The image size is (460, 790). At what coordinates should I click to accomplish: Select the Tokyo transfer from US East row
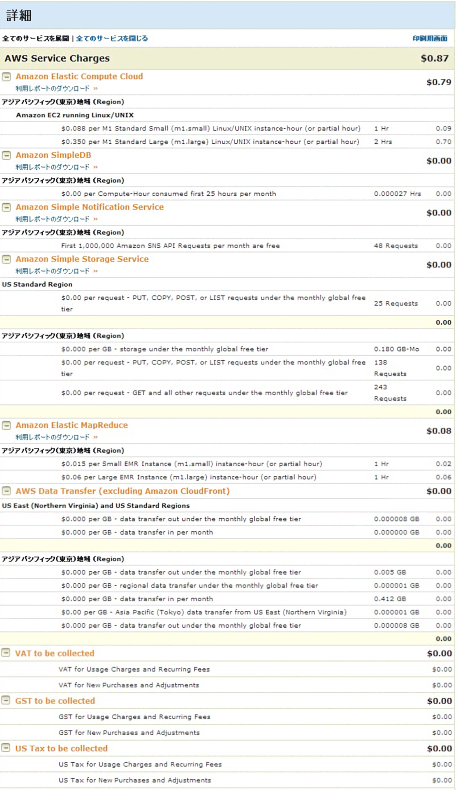pos(227,613)
